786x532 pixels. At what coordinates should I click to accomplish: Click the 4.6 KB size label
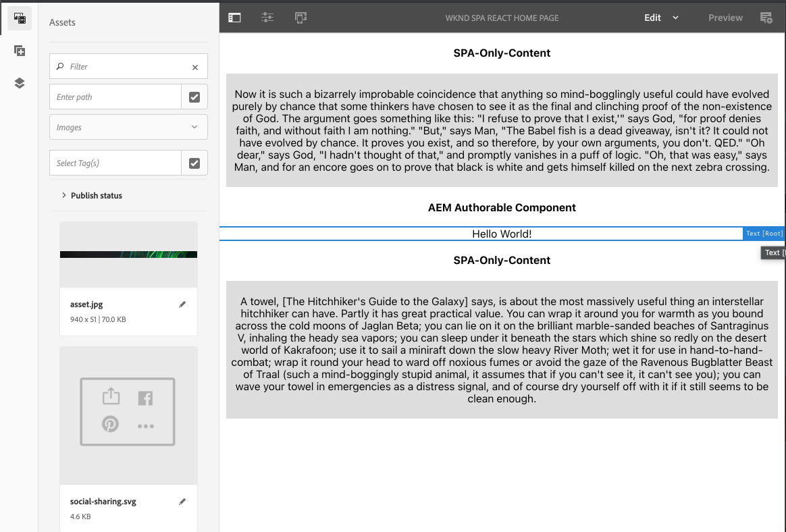point(80,516)
